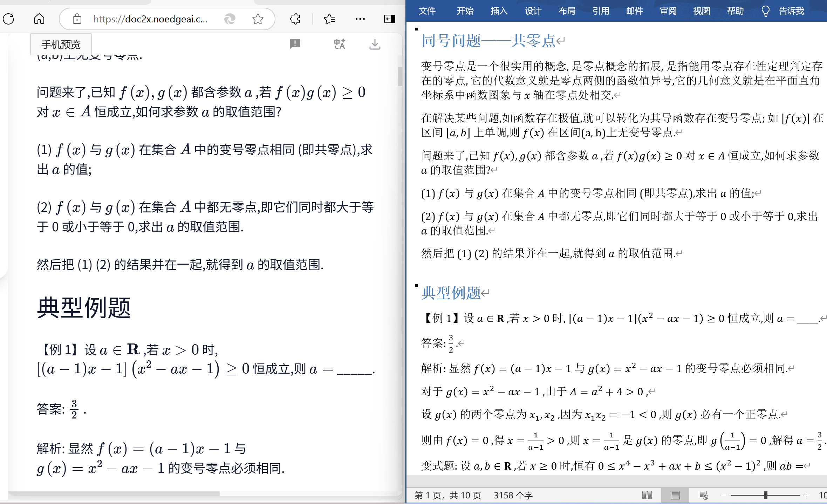Open the feedback icon in the document preview
Viewport: 827px width, 504px height.
click(295, 44)
